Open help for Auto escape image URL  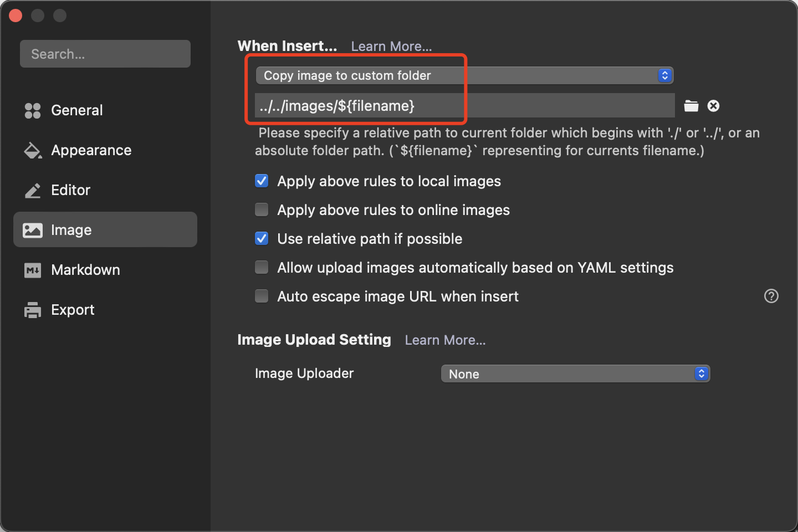click(771, 296)
